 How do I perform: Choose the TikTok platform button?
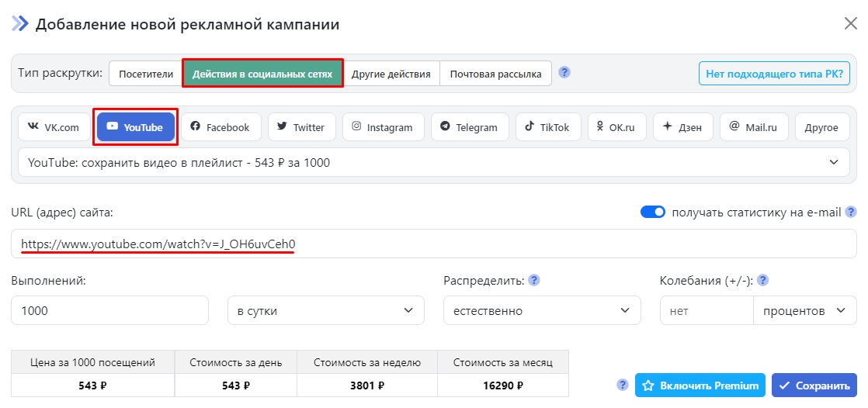coord(547,127)
